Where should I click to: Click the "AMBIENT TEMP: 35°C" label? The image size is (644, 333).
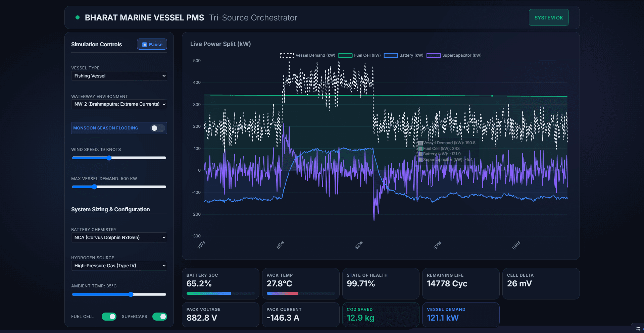click(x=94, y=286)
